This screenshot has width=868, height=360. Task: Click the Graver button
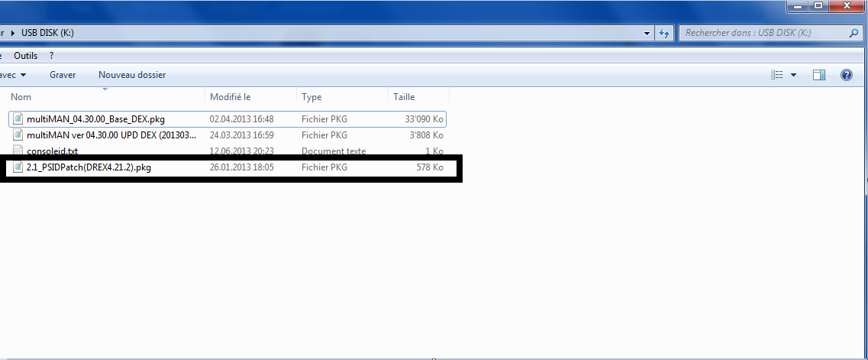[x=63, y=75]
